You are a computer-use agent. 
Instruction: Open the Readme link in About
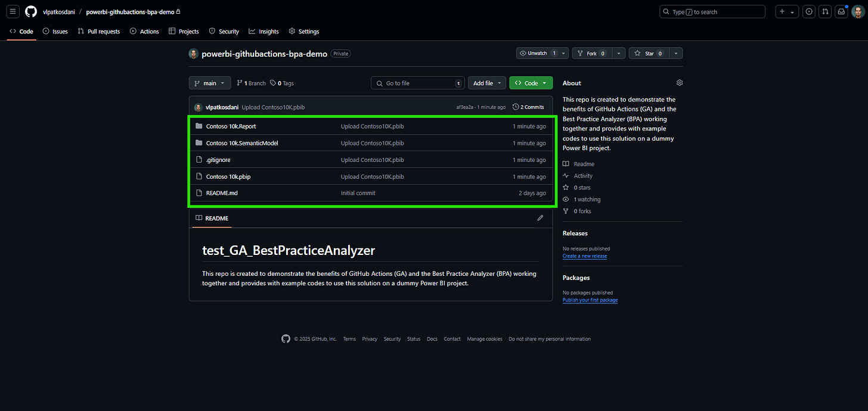tap(578, 164)
